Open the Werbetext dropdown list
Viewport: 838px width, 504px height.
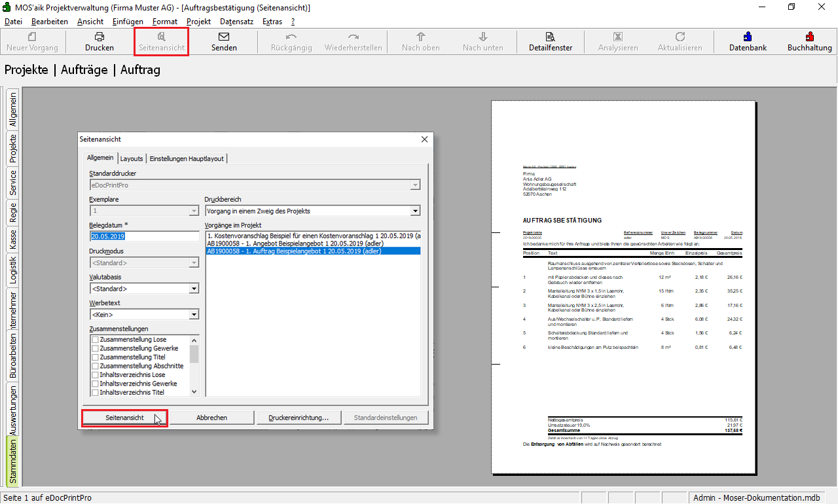[194, 315]
